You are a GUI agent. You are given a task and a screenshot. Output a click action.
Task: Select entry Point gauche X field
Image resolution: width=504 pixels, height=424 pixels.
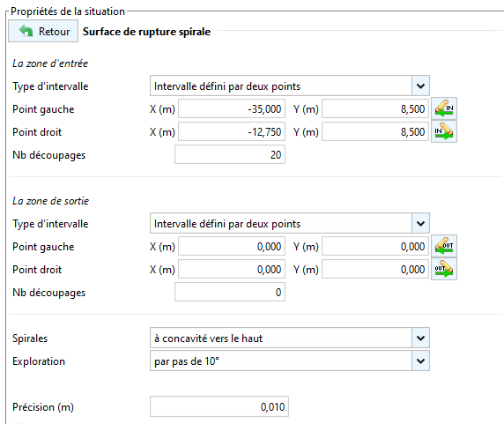coord(232,108)
